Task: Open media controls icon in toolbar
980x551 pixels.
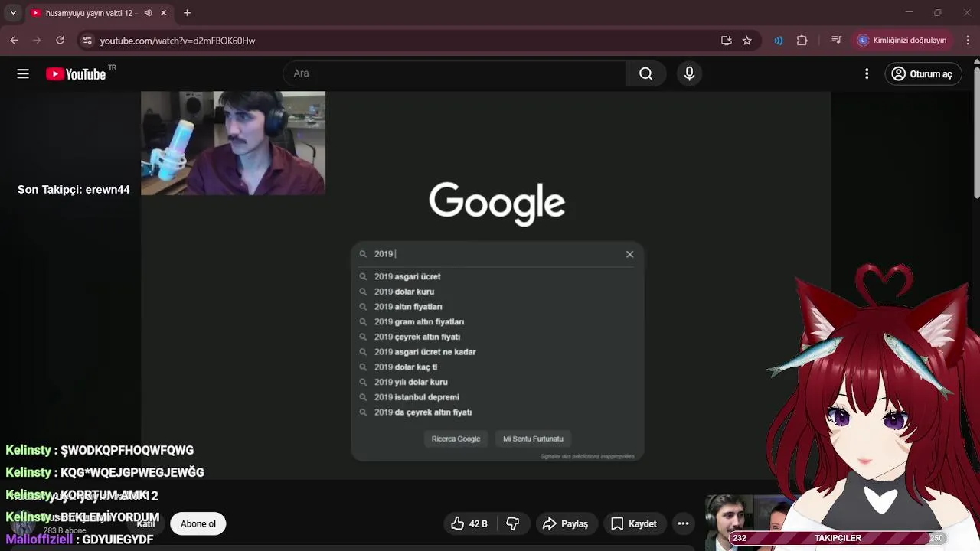Action: 836,41
